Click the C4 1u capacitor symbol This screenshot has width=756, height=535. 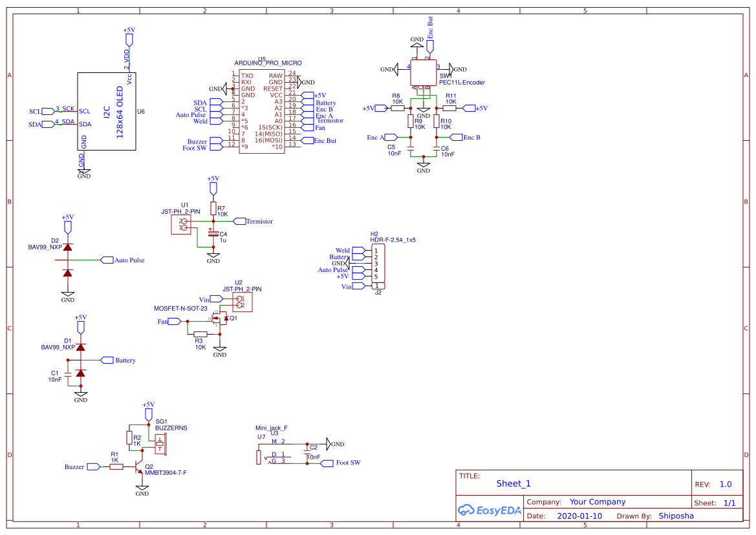pyautogui.click(x=213, y=233)
